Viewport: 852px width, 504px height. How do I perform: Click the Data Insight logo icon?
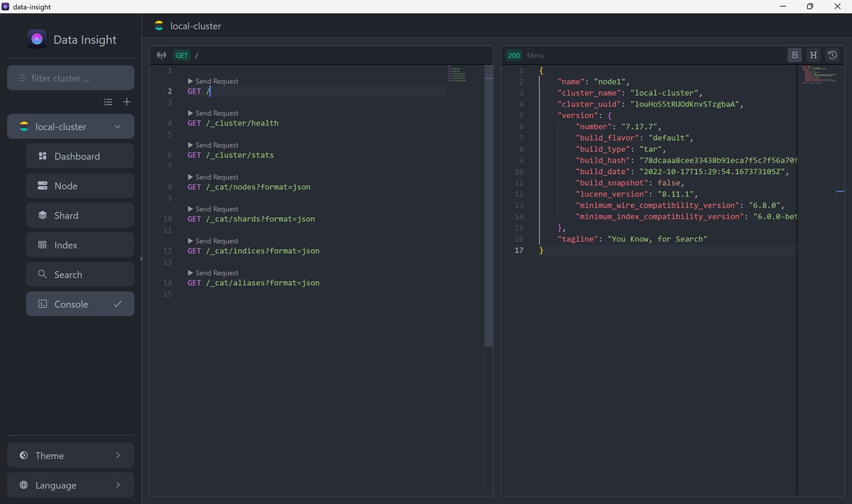tap(37, 39)
